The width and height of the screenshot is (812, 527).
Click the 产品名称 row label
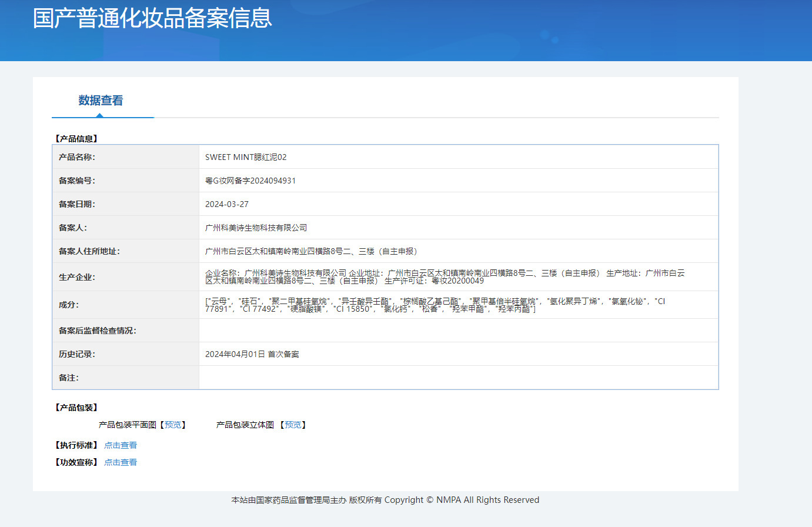pyautogui.click(x=77, y=157)
